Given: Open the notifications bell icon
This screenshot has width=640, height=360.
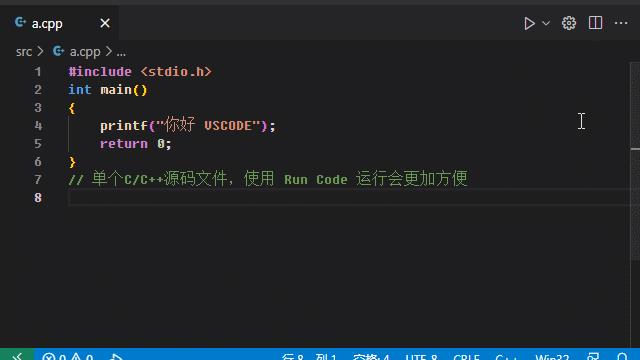Looking at the screenshot, I should pyautogui.click(x=622, y=356).
